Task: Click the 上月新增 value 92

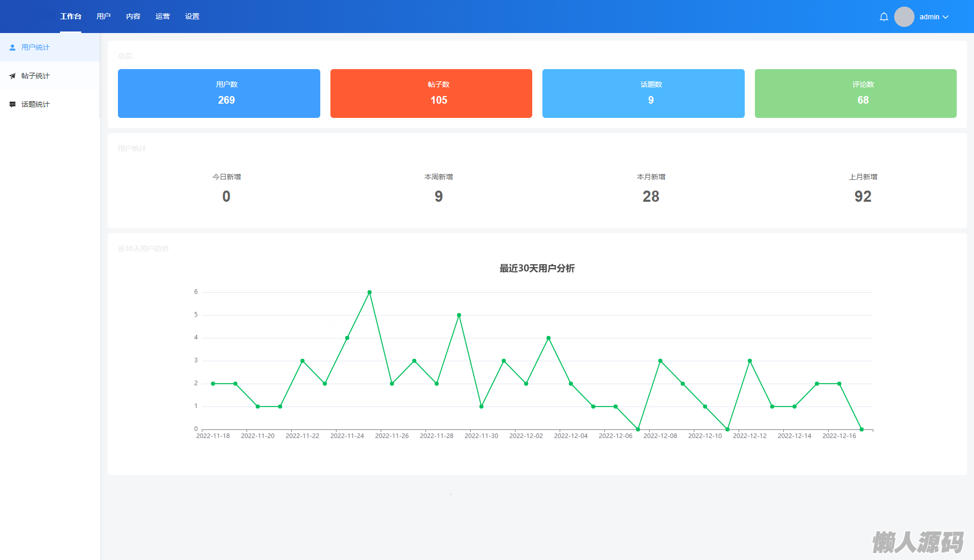Action: [863, 196]
